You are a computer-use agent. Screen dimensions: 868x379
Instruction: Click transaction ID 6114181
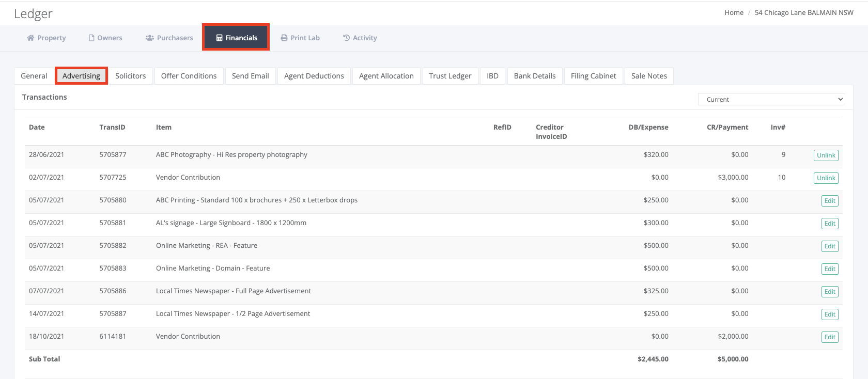point(113,336)
